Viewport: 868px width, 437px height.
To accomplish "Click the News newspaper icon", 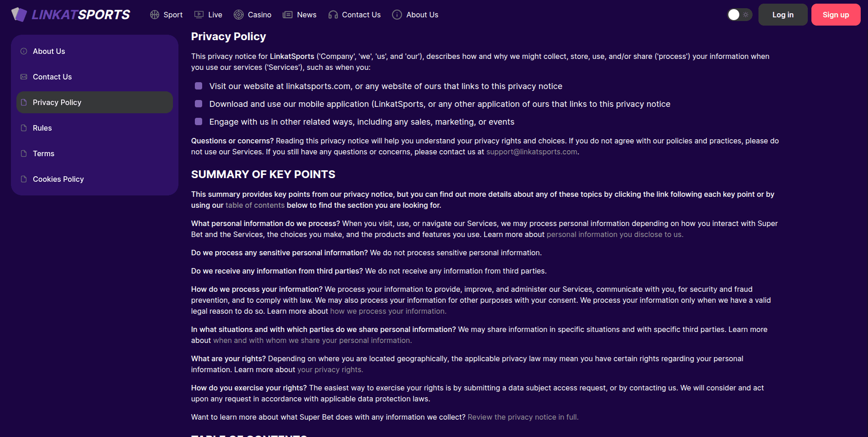I will (288, 15).
